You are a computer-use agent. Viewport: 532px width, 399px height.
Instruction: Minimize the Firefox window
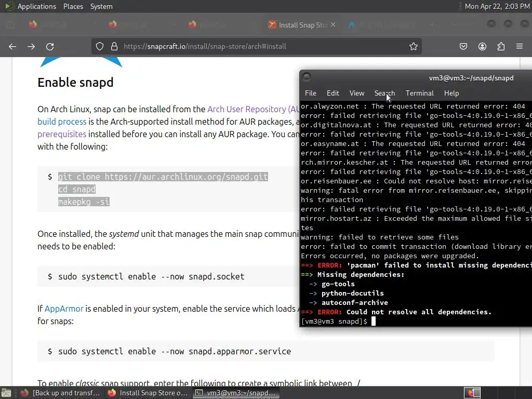click(x=491, y=24)
